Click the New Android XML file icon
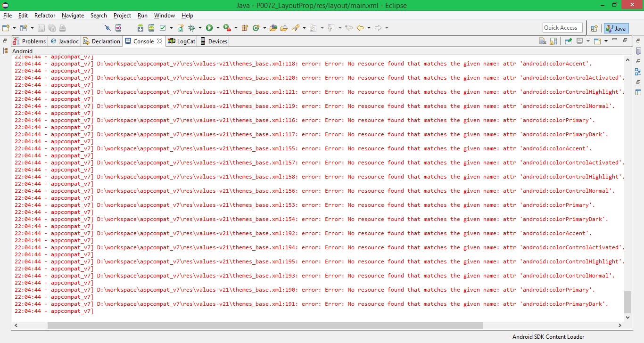Screen dimensions: 644x343 point(181,28)
